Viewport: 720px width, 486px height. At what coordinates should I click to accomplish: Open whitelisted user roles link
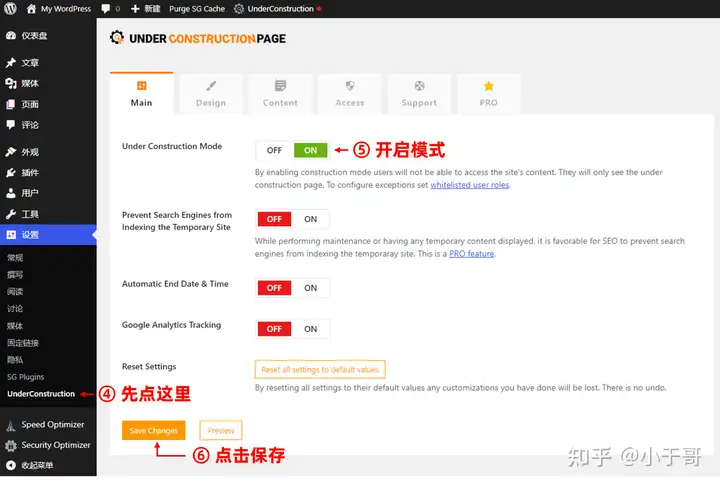point(470,185)
